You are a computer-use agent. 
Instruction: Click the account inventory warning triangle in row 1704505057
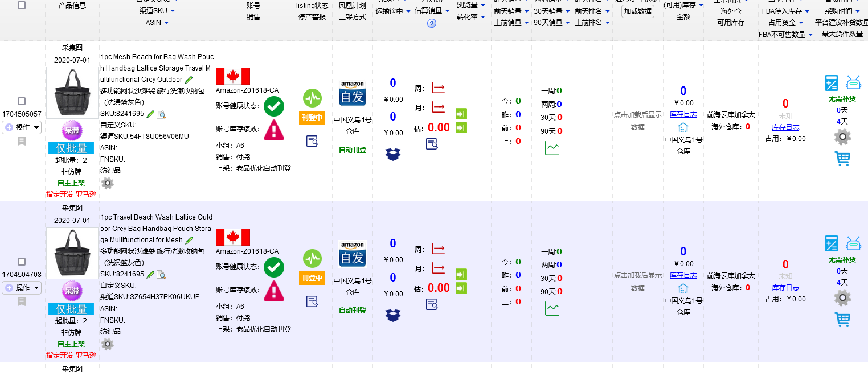[274, 130]
